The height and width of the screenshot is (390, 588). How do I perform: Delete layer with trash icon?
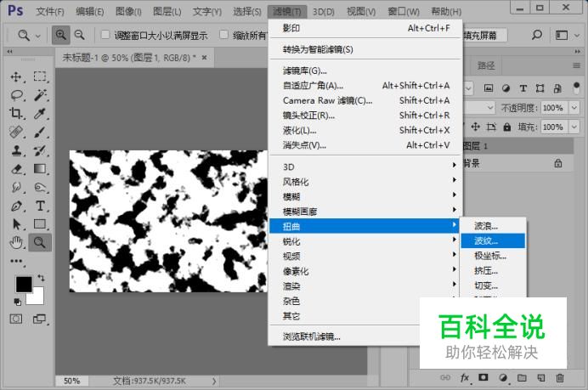pyautogui.click(x=560, y=377)
